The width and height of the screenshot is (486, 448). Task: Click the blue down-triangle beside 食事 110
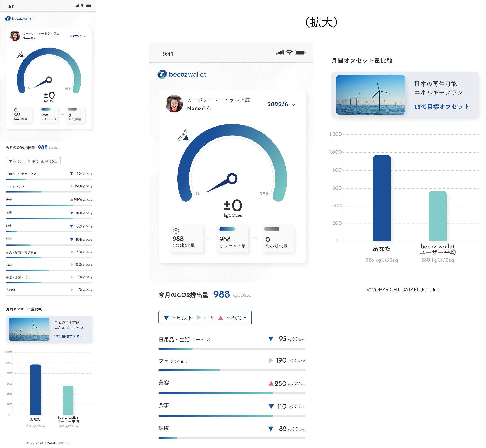click(x=271, y=406)
